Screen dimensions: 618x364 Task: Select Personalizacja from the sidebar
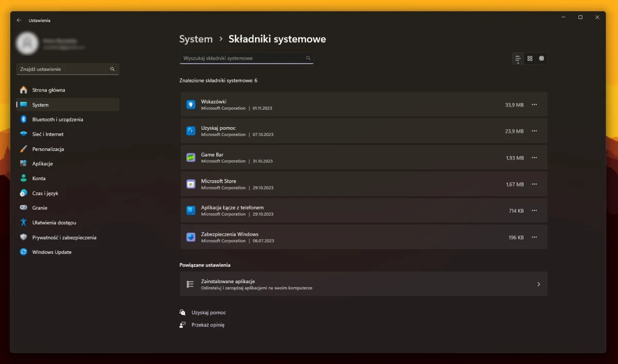click(x=48, y=149)
